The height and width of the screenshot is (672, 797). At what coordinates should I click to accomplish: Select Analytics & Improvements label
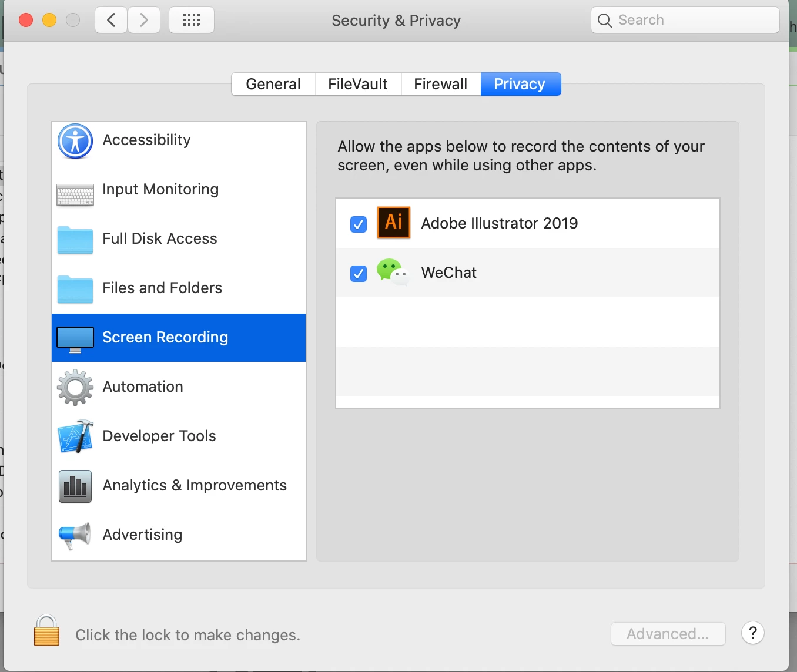click(195, 485)
